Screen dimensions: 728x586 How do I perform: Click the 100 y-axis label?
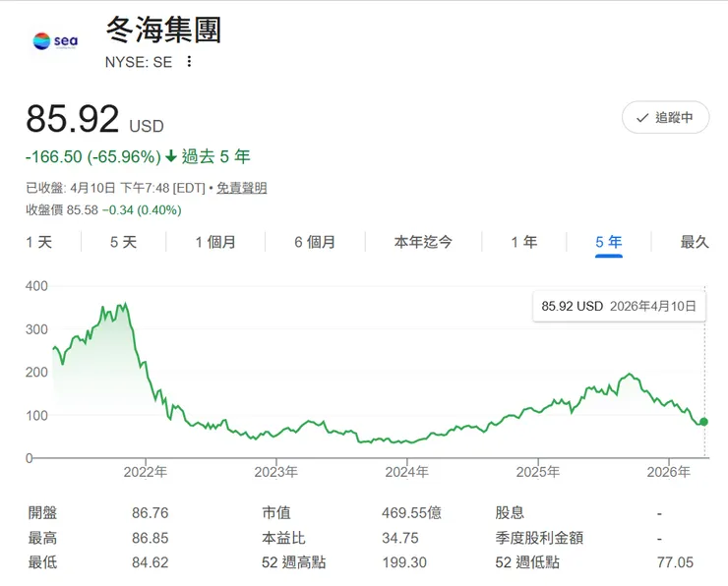click(36, 415)
